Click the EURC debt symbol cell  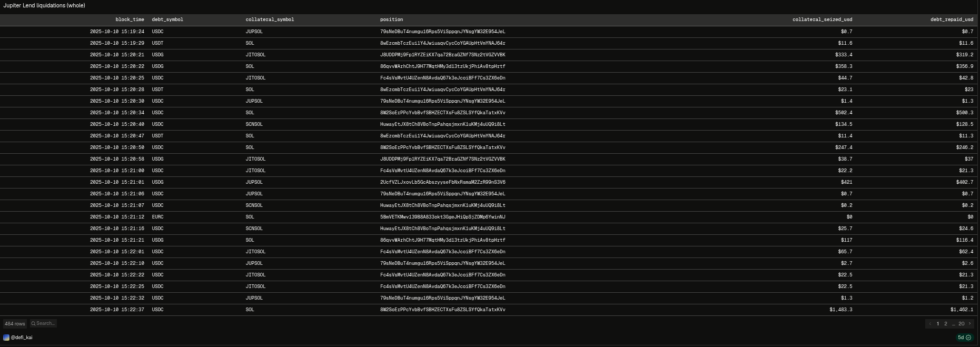pos(157,217)
